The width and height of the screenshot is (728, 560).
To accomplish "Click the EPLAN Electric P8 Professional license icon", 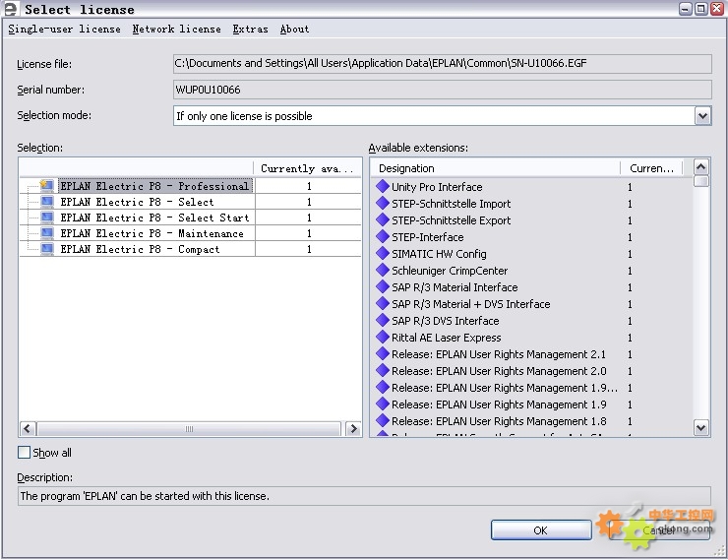I will (x=46, y=186).
